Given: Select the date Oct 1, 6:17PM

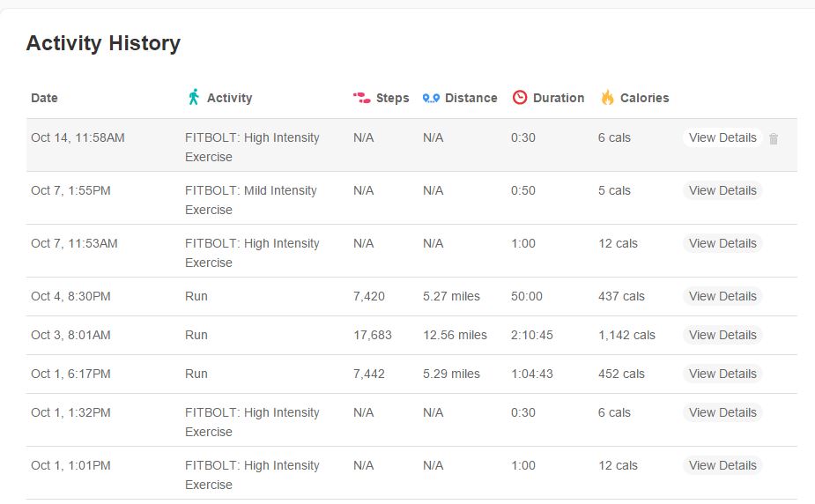Looking at the screenshot, I should (x=70, y=374).
